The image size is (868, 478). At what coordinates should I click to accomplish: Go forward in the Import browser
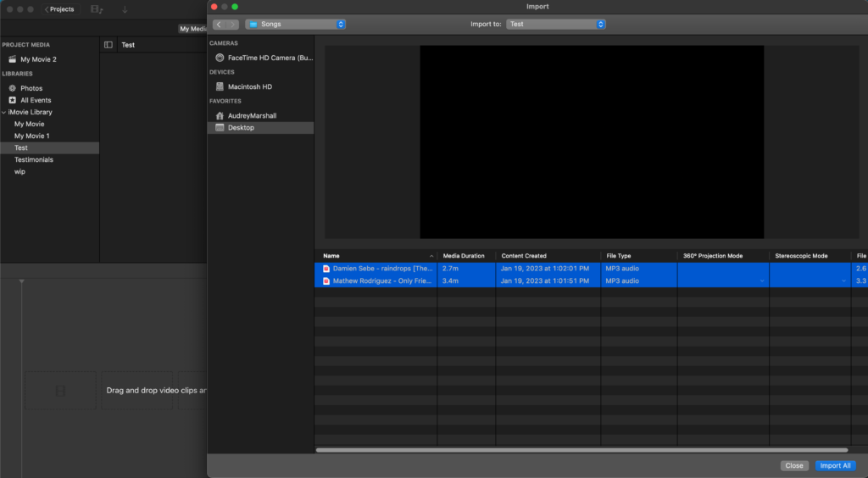232,25
